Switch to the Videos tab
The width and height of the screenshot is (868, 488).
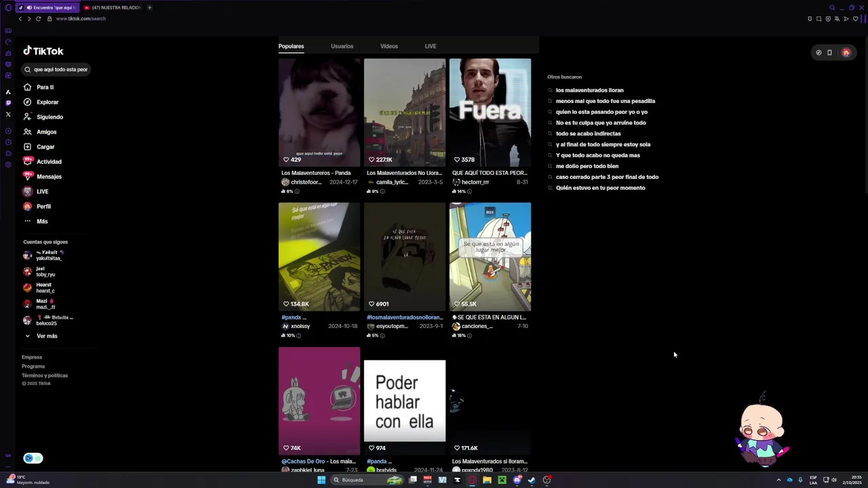pyautogui.click(x=389, y=46)
